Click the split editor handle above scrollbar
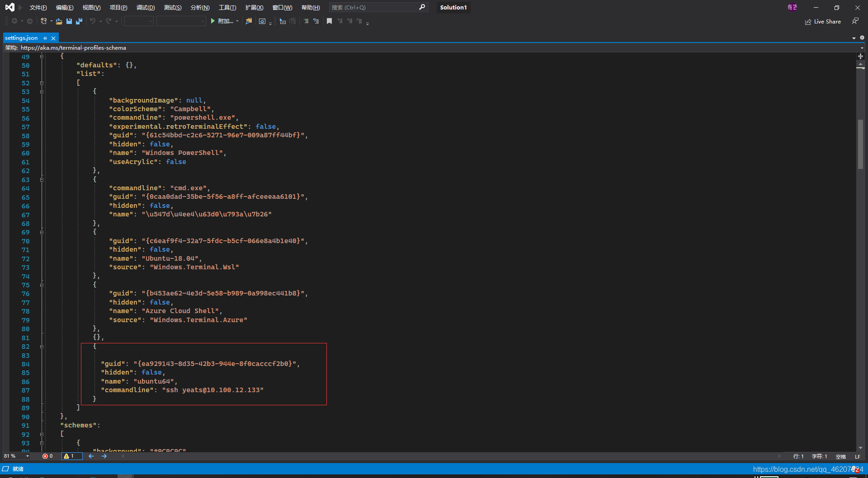Image resolution: width=868 pixels, height=478 pixels. coord(860,56)
